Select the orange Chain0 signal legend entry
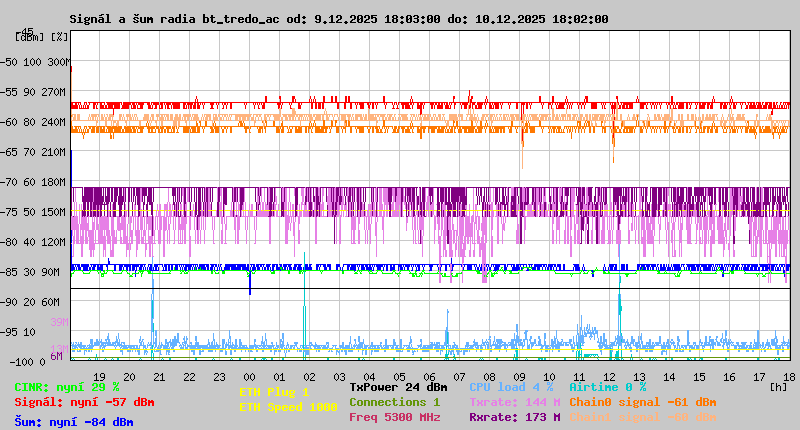 [642, 402]
